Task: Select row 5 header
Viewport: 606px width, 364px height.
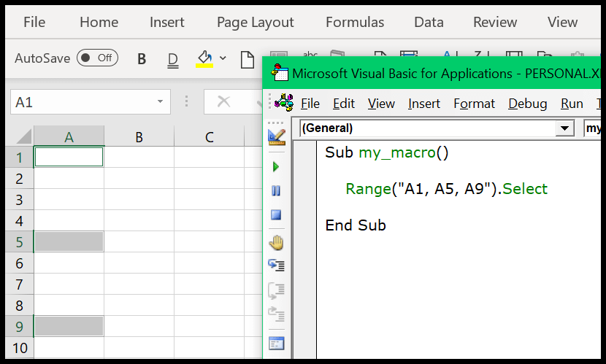Action: click(19, 241)
